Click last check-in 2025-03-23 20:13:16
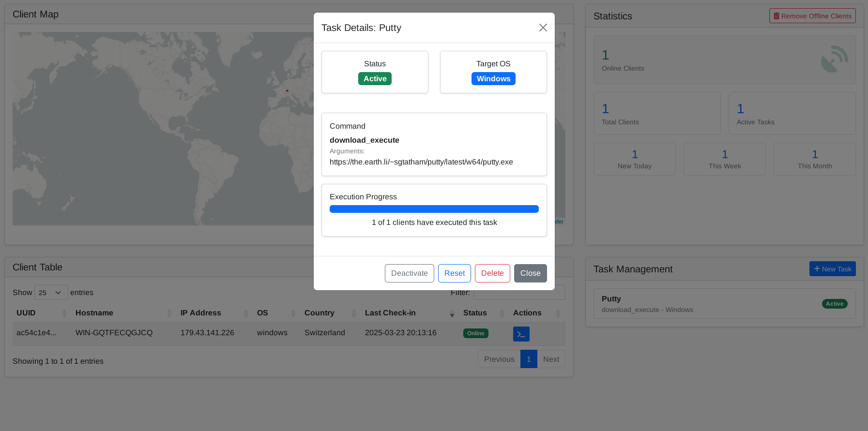 click(401, 333)
